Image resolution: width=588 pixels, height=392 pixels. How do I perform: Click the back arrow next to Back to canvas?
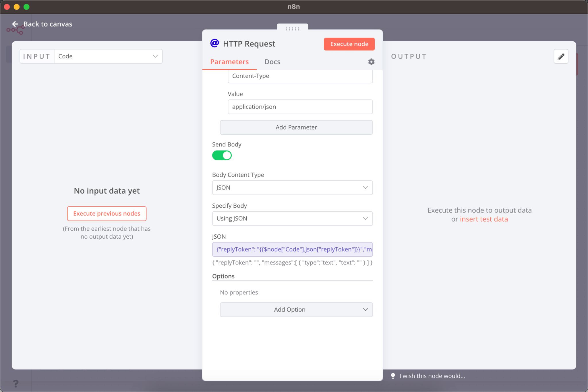point(16,24)
